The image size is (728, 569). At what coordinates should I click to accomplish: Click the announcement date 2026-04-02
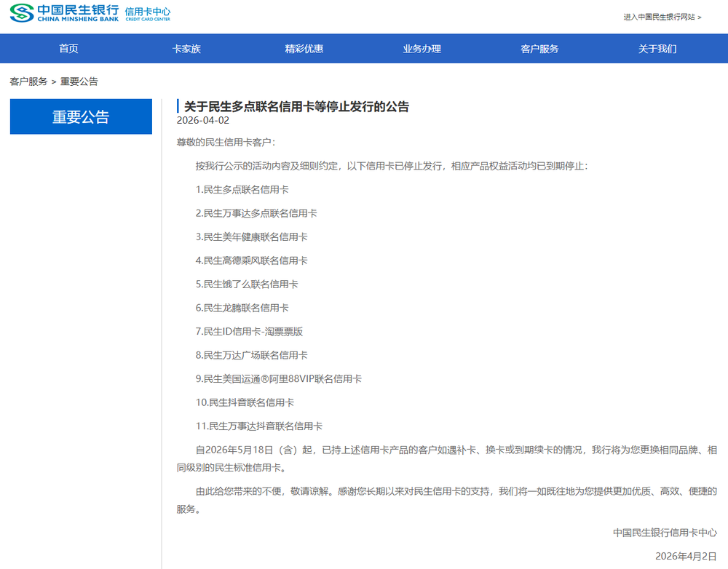(x=204, y=121)
